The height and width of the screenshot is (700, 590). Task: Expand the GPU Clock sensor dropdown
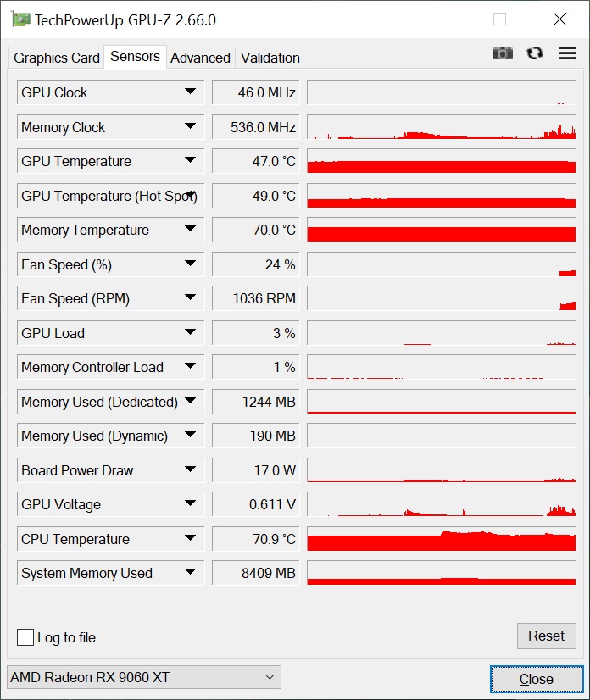point(190,92)
